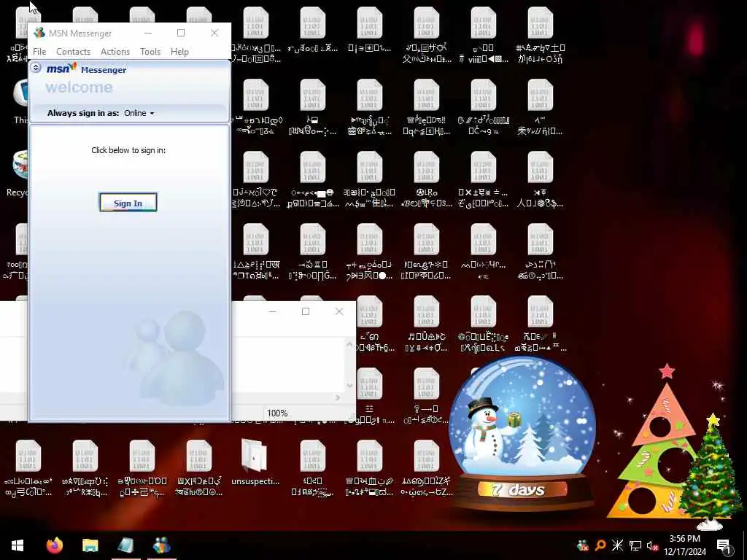The width and height of the screenshot is (747, 560).
Task: Click the Sign In button
Action: coord(128,203)
